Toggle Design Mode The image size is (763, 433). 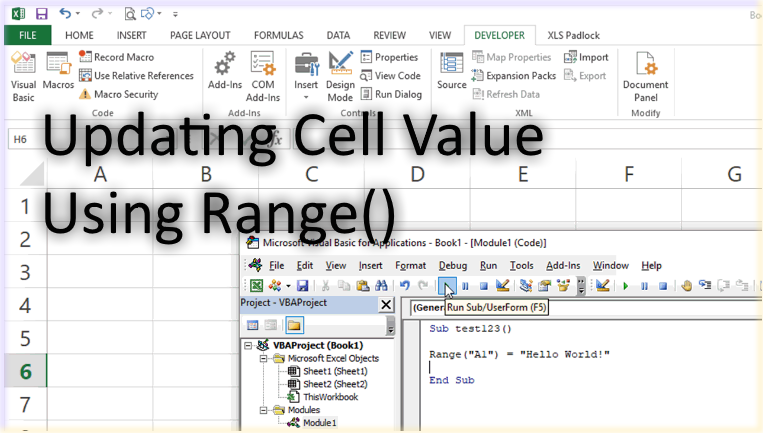coord(340,77)
